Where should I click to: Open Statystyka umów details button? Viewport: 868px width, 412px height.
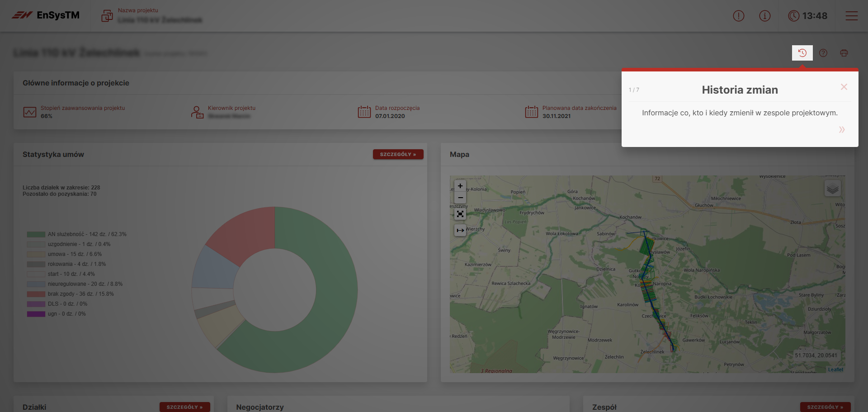[x=398, y=154]
